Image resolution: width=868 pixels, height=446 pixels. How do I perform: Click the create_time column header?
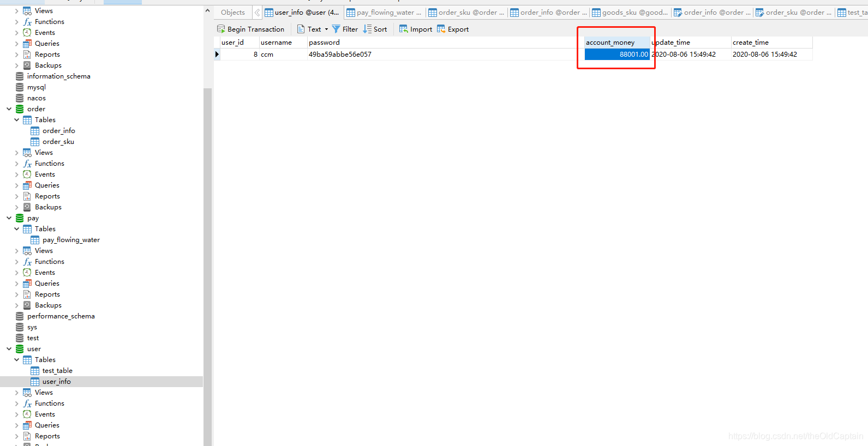pyautogui.click(x=771, y=43)
